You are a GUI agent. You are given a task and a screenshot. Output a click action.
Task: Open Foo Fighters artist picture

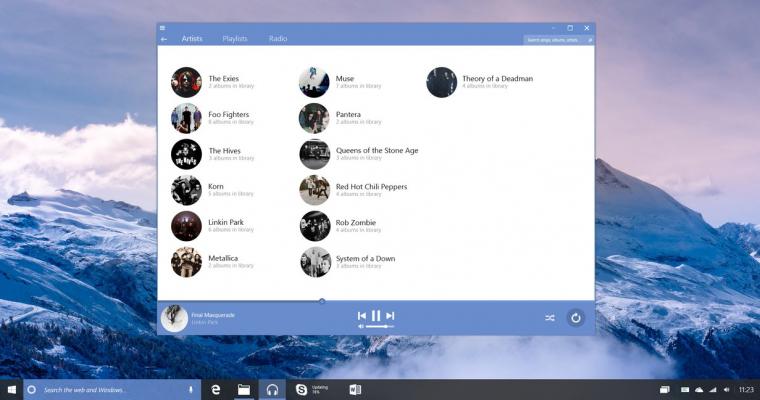coord(186,118)
